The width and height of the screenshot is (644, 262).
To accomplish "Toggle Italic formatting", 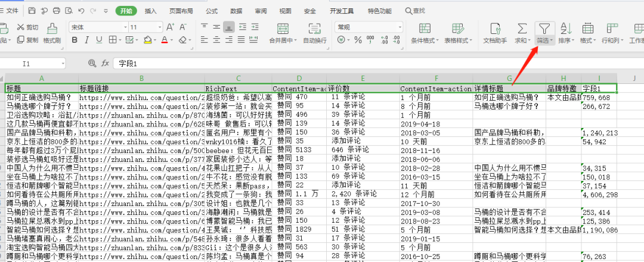I will point(86,40).
